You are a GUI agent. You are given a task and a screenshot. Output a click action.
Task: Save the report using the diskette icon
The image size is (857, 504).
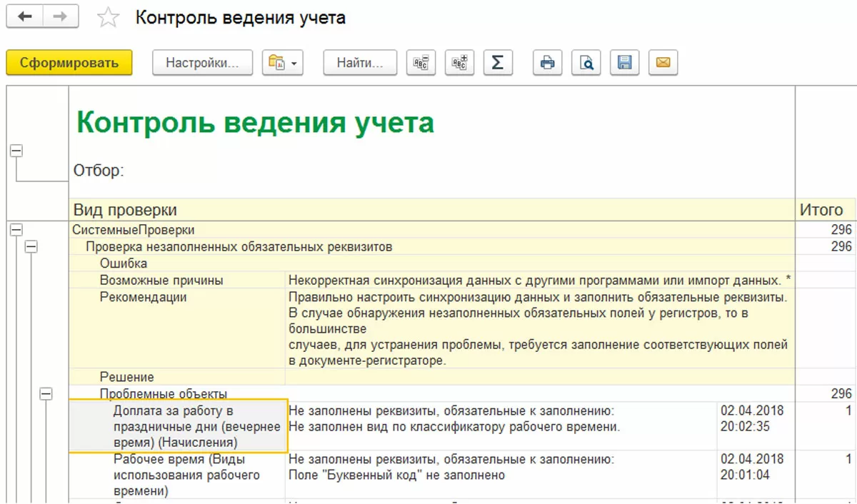coord(625,63)
